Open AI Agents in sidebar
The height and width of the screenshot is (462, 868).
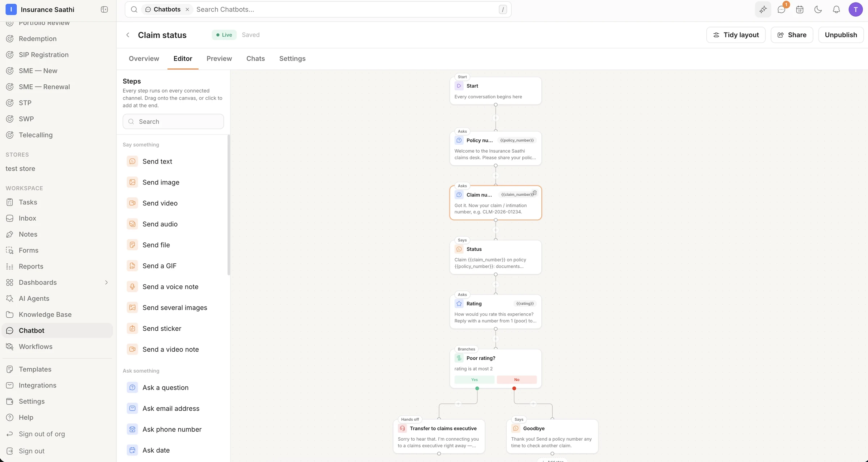[57, 298]
